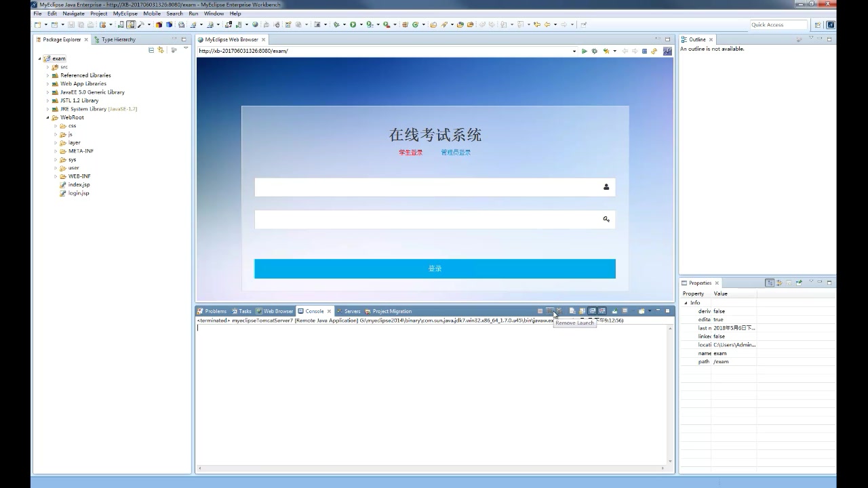Image resolution: width=868 pixels, height=488 pixels.
Task: Collapse the WebRoot folder
Action: 47,117
